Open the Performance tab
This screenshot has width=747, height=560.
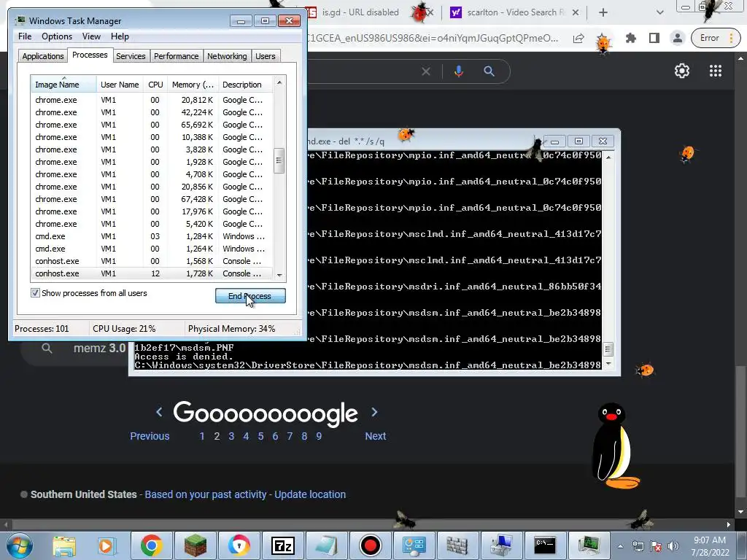pyautogui.click(x=177, y=56)
